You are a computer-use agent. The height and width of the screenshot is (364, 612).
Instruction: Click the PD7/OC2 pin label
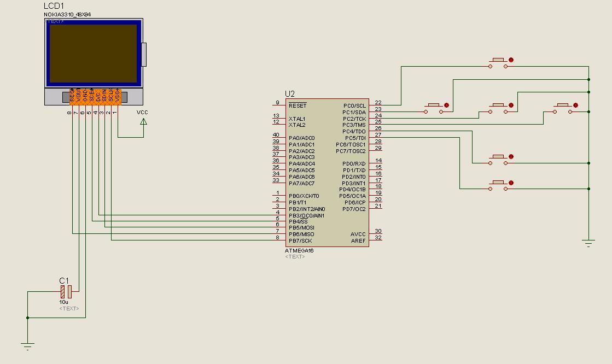pyautogui.click(x=354, y=209)
